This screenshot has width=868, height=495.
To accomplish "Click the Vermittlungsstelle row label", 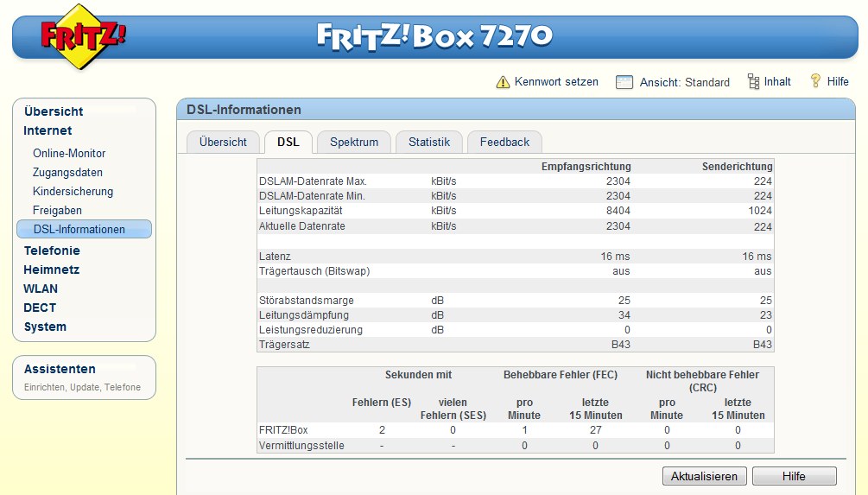I will [301, 446].
